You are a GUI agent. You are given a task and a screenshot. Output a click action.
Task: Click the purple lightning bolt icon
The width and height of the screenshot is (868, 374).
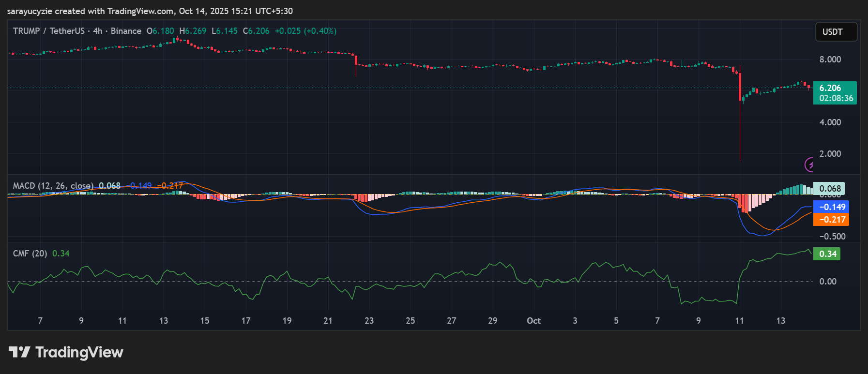[x=809, y=165]
